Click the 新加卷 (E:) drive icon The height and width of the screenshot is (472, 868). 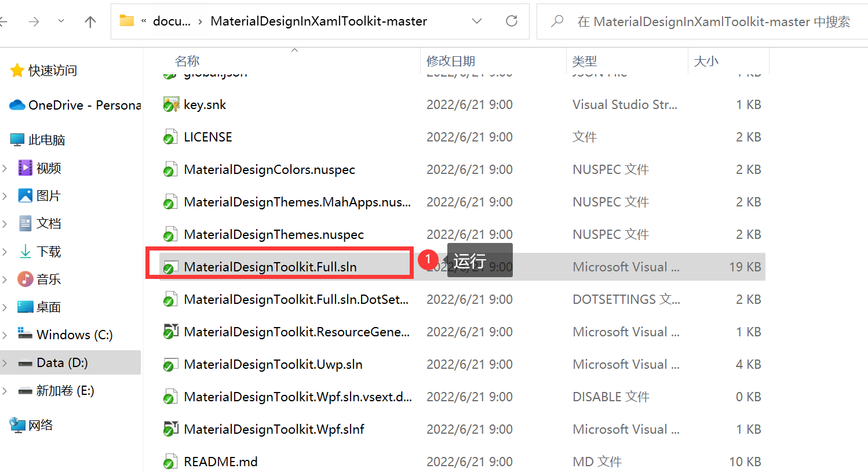tap(25, 391)
